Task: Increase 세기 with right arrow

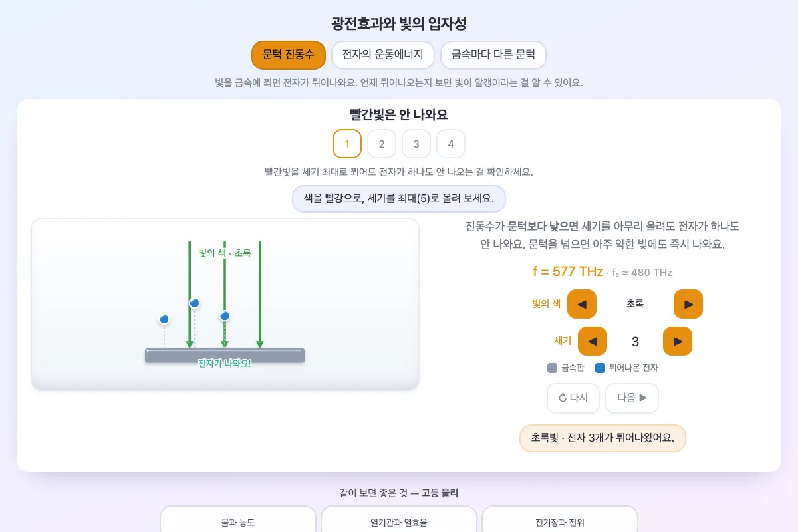Action: [678, 341]
